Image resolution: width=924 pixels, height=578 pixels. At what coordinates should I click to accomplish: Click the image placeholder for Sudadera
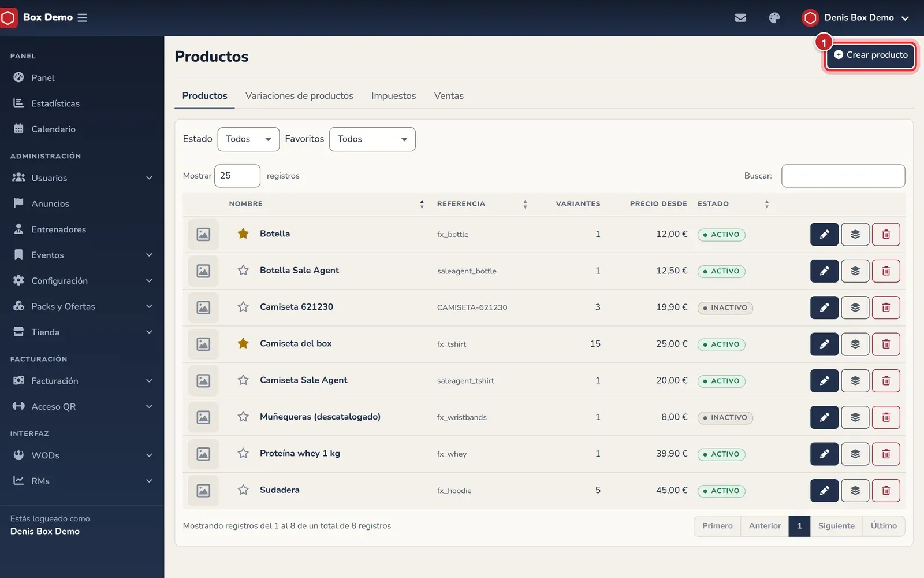pyautogui.click(x=203, y=491)
